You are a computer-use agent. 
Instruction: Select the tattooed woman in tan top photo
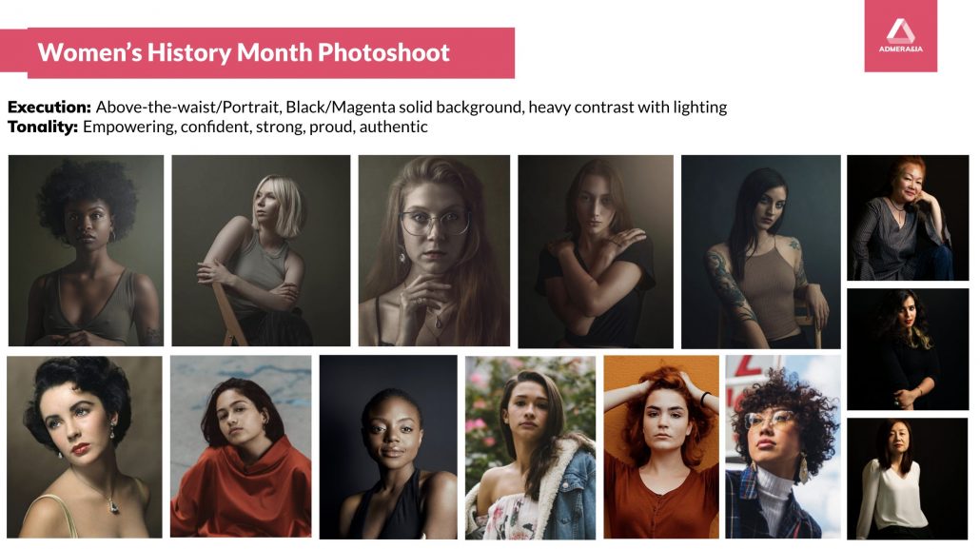[x=760, y=251]
